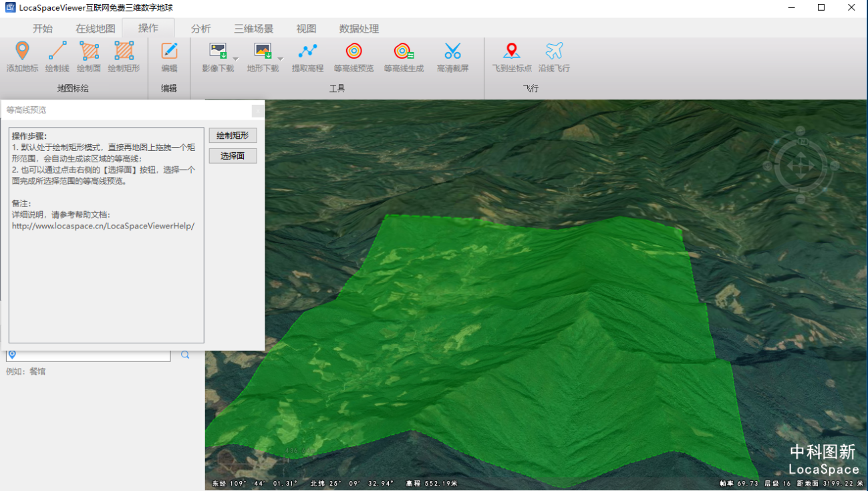Click the right round button on the compass
The image size is (868, 491).
[835, 166]
